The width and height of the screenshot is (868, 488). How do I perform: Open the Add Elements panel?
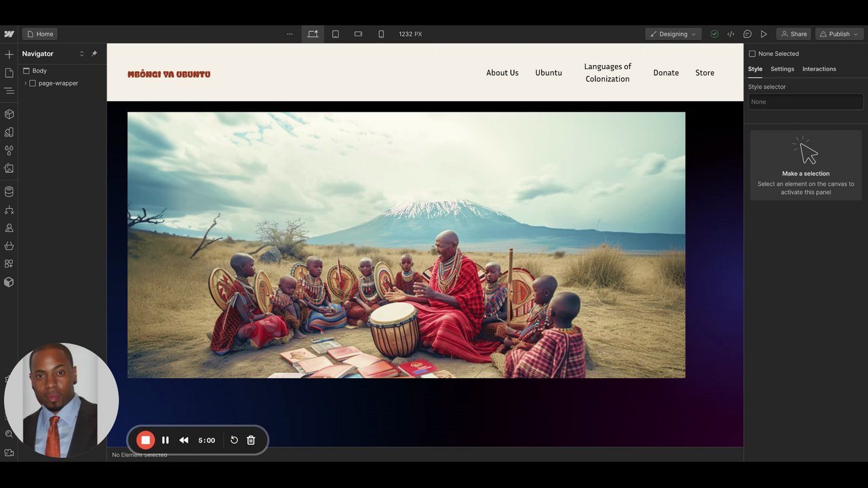click(x=9, y=54)
